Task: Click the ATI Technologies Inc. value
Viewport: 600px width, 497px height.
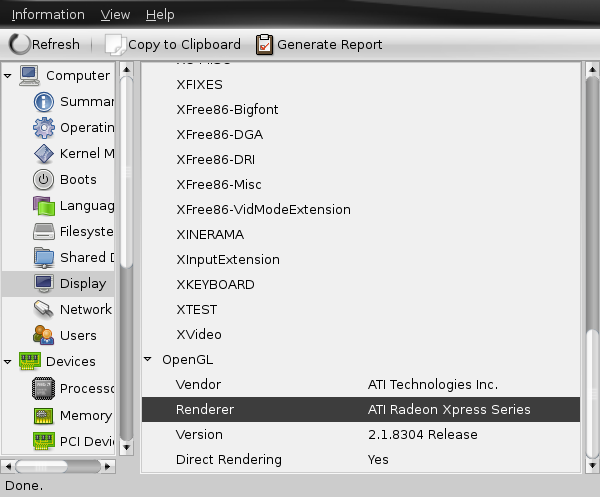Action: pyautogui.click(x=433, y=385)
